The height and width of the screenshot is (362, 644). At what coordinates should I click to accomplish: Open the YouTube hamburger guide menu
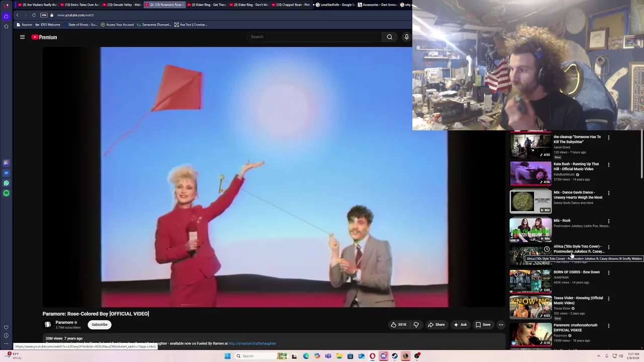(x=22, y=37)
